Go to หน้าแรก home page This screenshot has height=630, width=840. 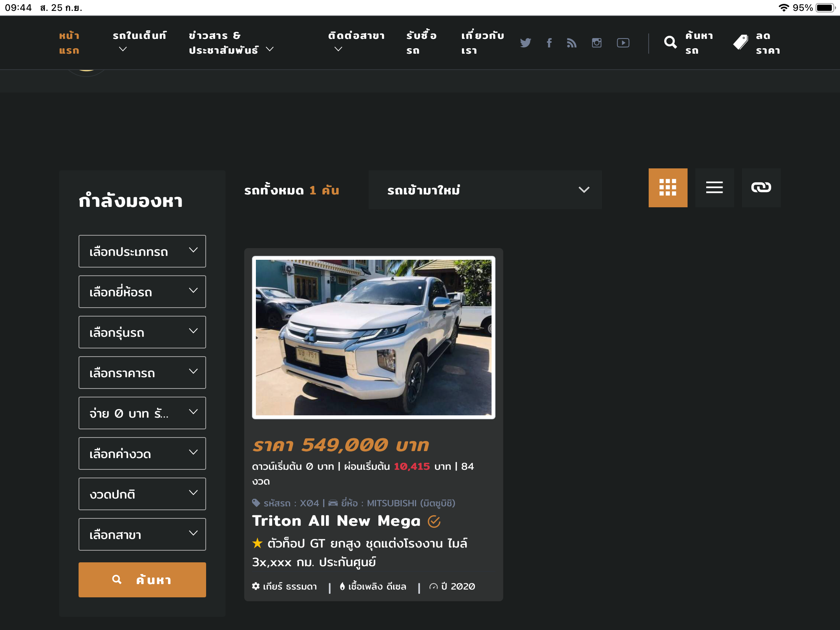click(69, 43)
